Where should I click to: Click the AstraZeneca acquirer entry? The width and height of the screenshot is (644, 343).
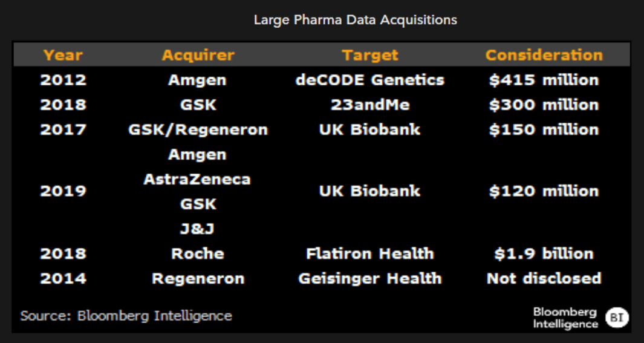tap(198, 179)
